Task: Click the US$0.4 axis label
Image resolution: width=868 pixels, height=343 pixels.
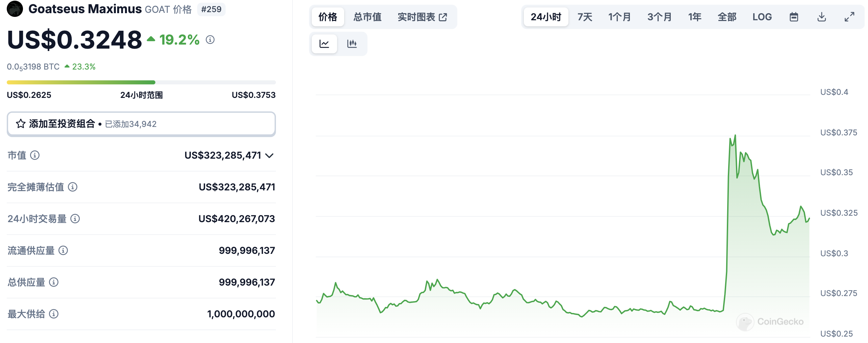Action: (834, 92)
